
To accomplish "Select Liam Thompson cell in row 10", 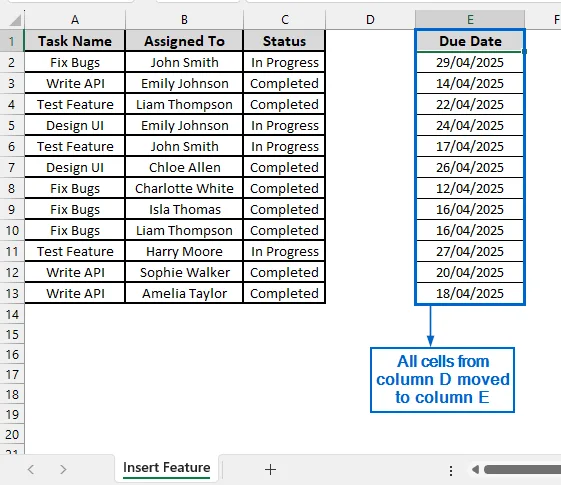I will coord(184,230).
